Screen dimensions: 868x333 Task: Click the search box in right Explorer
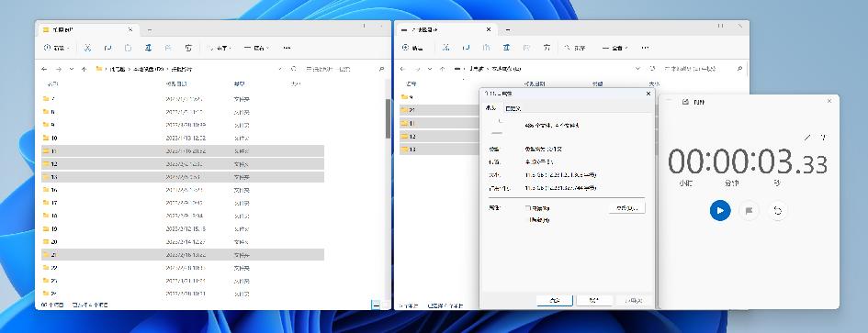click(702, 69)
